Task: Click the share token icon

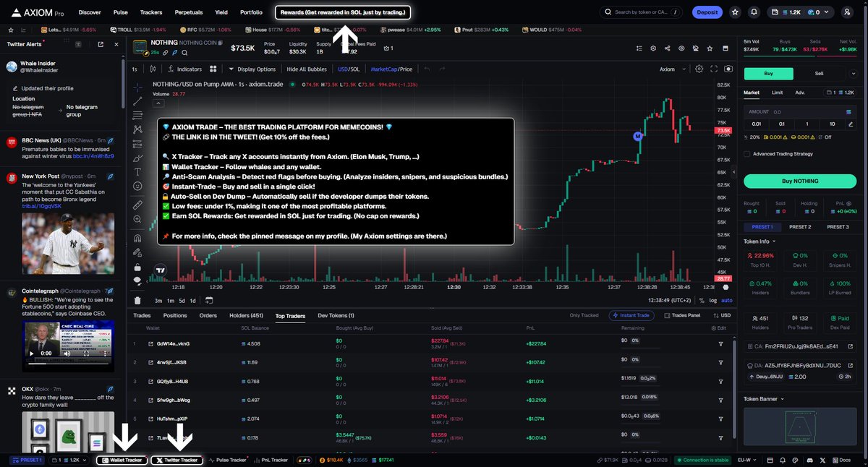Action: point(666,48)
